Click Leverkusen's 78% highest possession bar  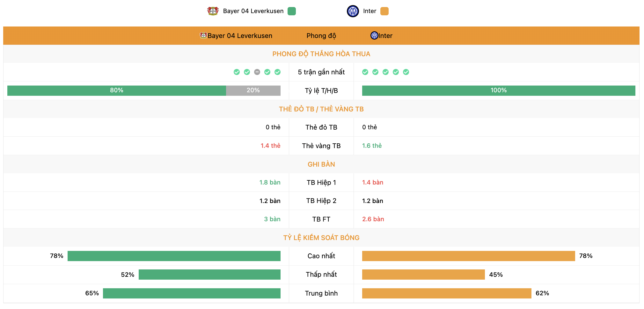(x=174, y=256)
